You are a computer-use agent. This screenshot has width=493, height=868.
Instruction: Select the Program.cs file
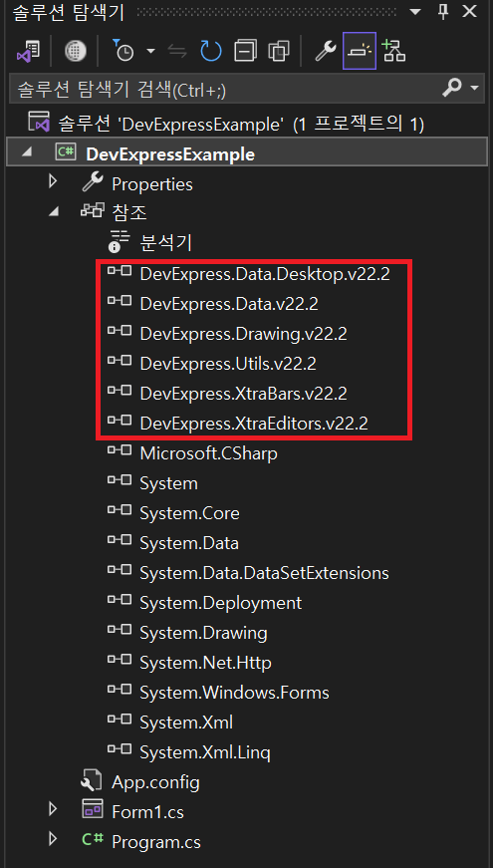(x=156, y=842)
